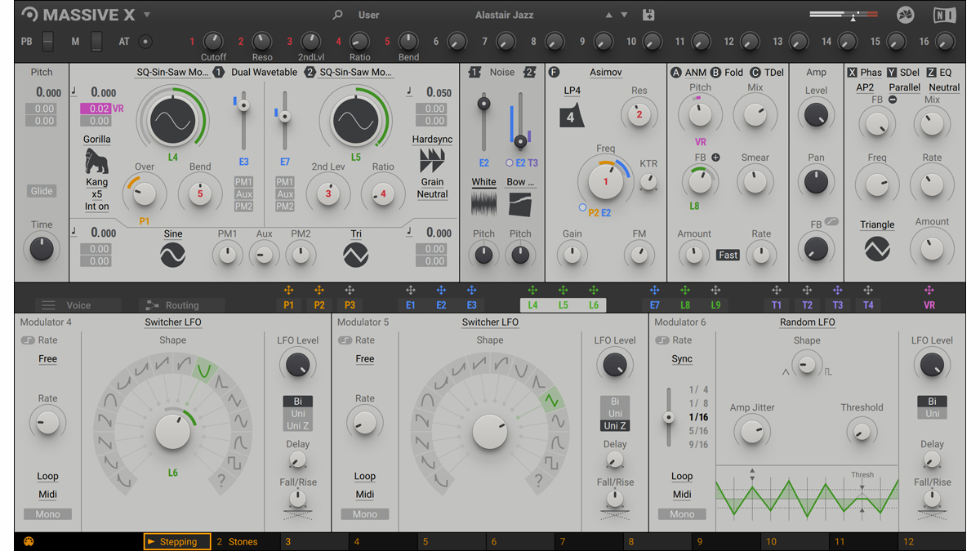Select the T1 tracker tab
The image size is (980, 551).
point(777,305)
